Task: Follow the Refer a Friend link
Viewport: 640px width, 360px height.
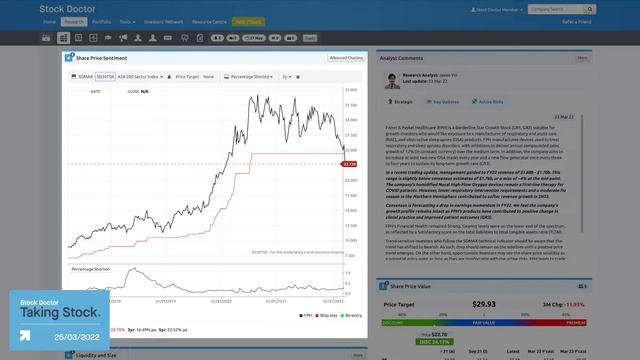Action: point(576,22)
